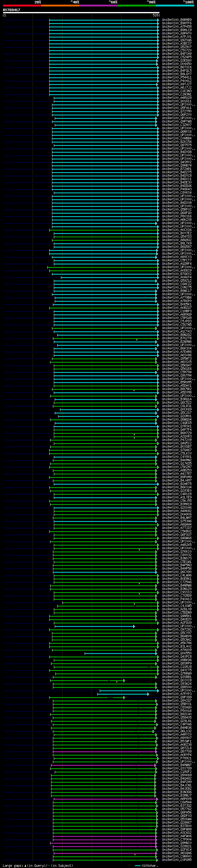Image resolution: width=197 pixels, height=868 pixels.
Task: Select hit UniRef100_C0HBB4
Action: click(x=177, y=139)
